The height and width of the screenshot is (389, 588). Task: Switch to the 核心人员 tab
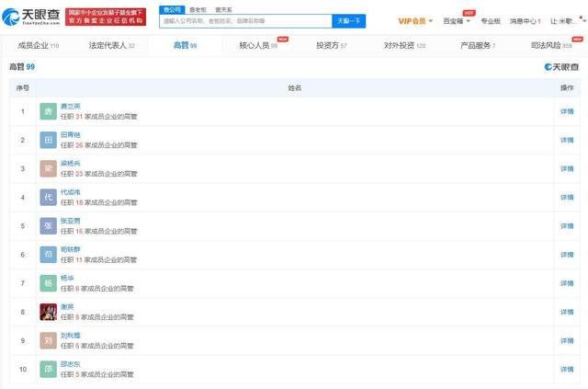tap(259, 45)
